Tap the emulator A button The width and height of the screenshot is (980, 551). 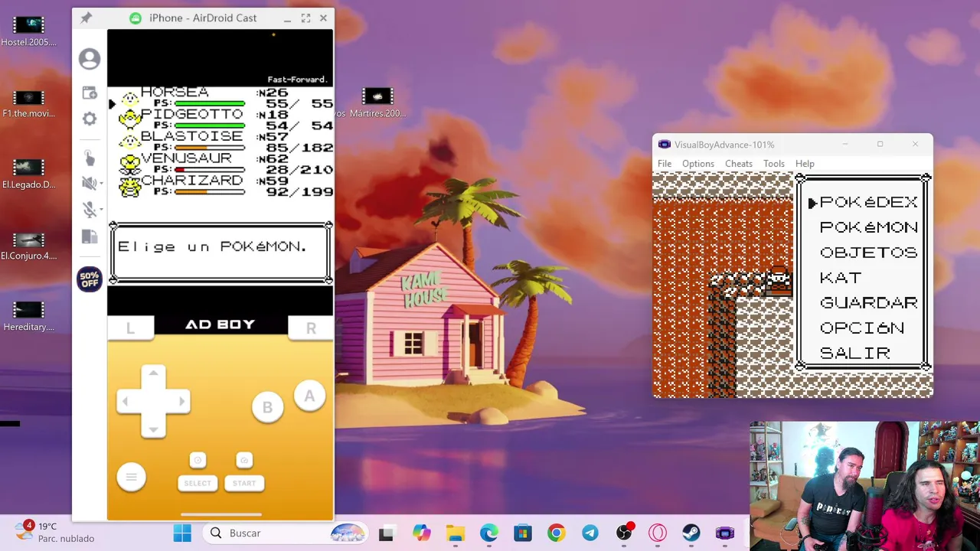pos(309,396)
